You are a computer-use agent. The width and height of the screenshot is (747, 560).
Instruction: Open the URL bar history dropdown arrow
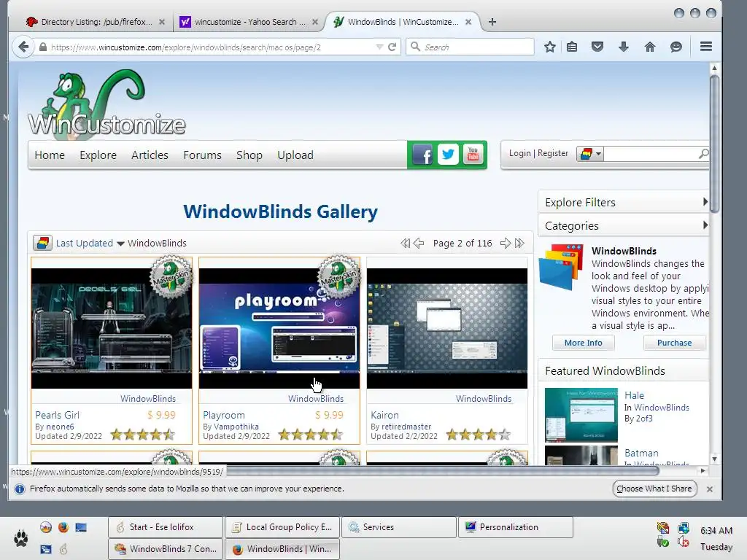tap(379, 47)
